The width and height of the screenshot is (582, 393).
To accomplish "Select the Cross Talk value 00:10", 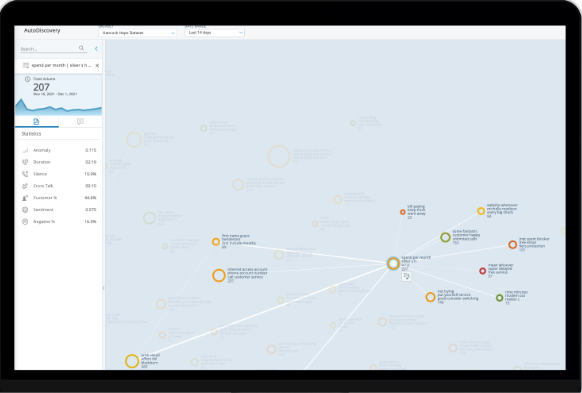I will coord(91,186).
